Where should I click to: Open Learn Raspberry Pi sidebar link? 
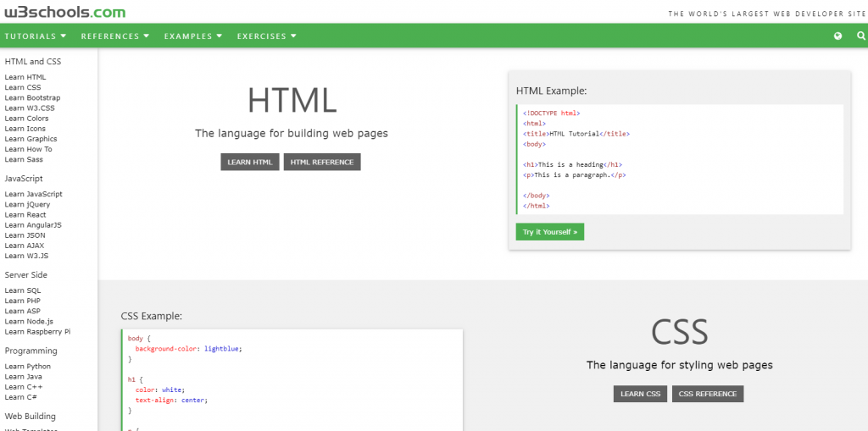[x=37, y=331]
